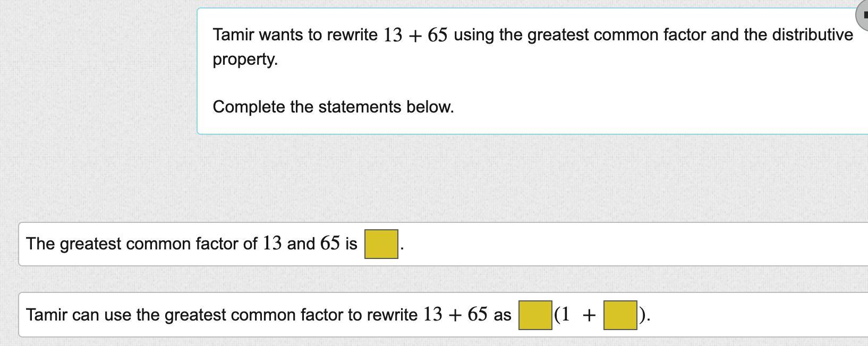Click the "Complete the statements below." text
868x346 pixels.
coord(333,107)
